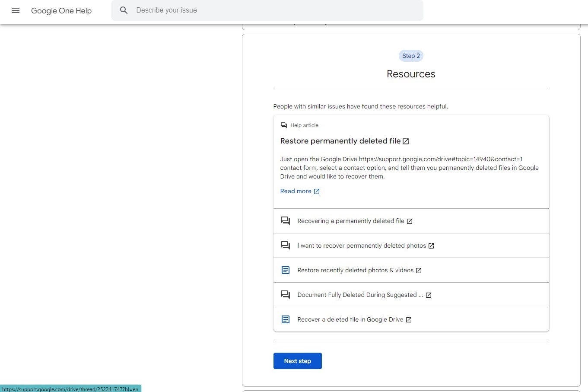Click external icon after photos & videos

pos(419,271)
